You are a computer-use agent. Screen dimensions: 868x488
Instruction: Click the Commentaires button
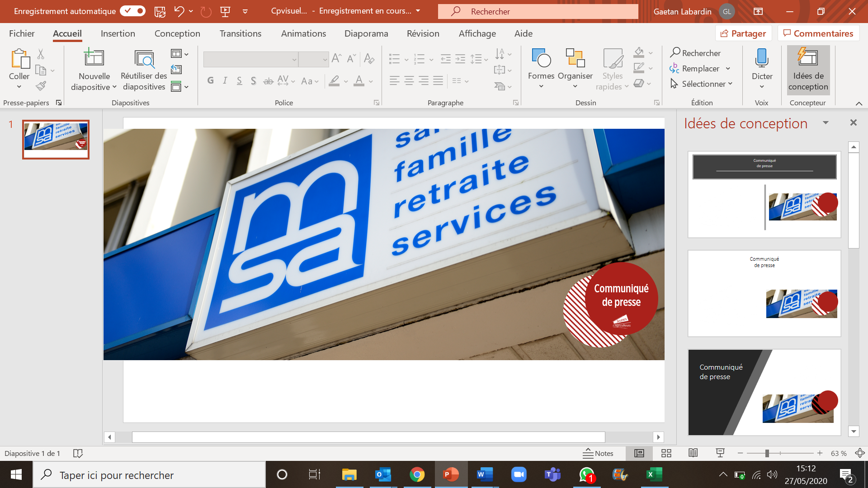818,33
